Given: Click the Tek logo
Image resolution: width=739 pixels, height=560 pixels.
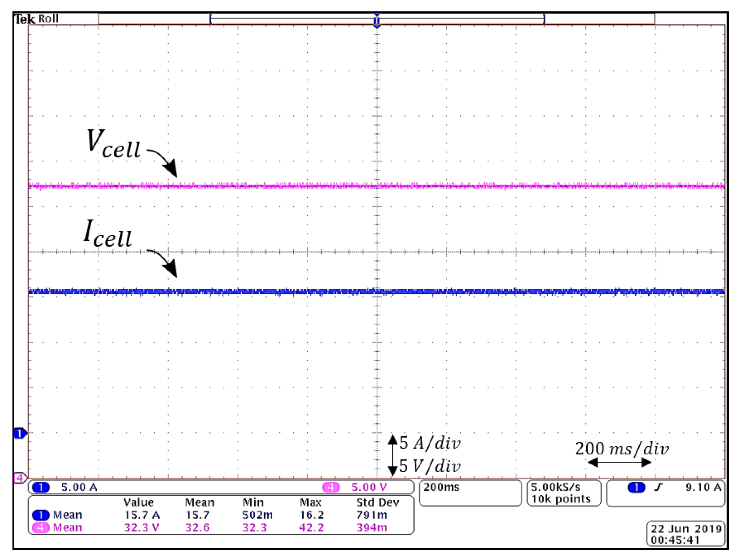Looking at the screenshot, I should click(x=25, y=19).
